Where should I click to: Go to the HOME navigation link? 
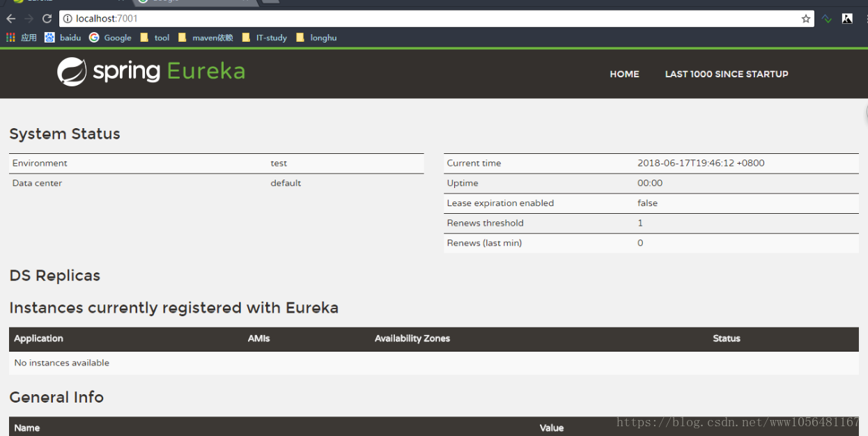(x=624, y=74)
